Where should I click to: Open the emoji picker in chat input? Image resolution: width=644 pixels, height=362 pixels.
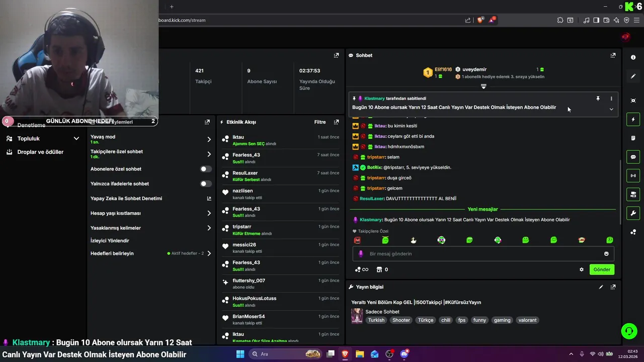tap(606, 254)
